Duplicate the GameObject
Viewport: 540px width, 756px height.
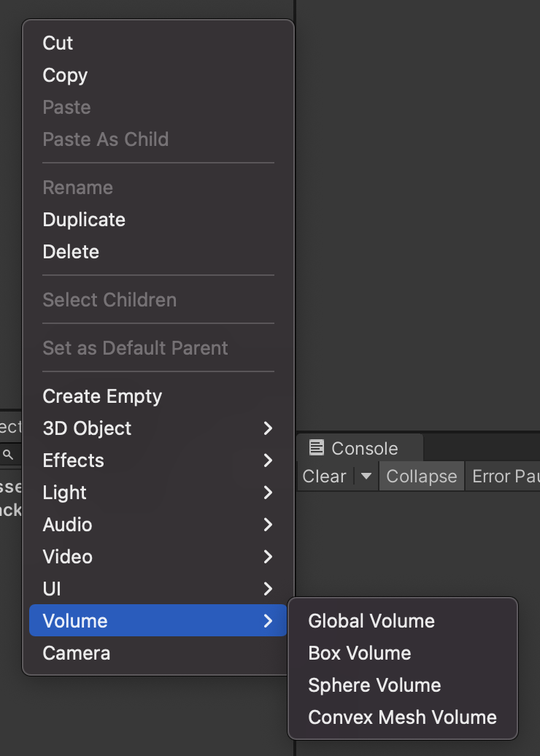[84, 220]
